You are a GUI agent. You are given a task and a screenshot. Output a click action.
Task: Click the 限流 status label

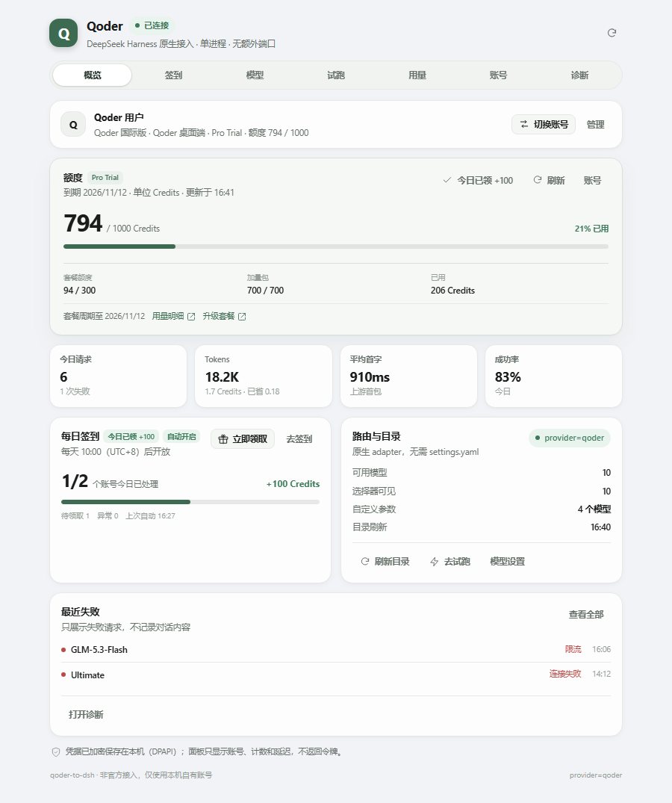pyautogui.click(x=573, y=649)
